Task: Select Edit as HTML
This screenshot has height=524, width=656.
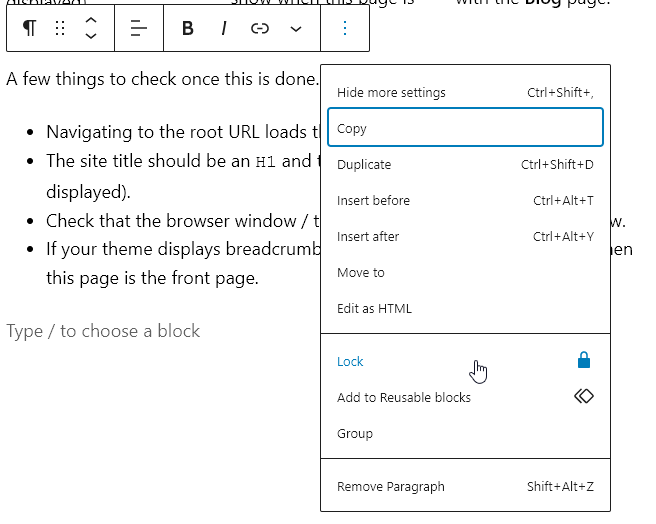Action: tap(374, 309)
